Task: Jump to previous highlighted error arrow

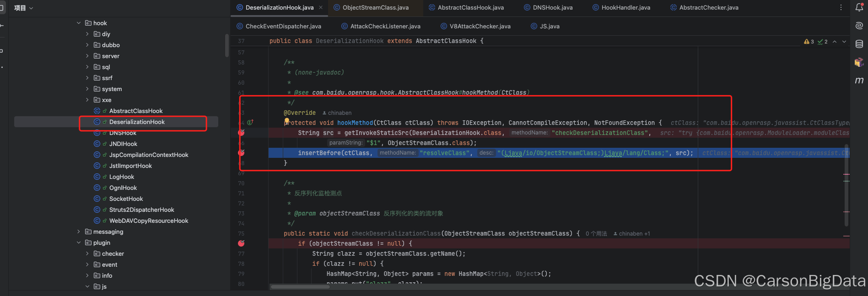Action: tap(835, 42)
